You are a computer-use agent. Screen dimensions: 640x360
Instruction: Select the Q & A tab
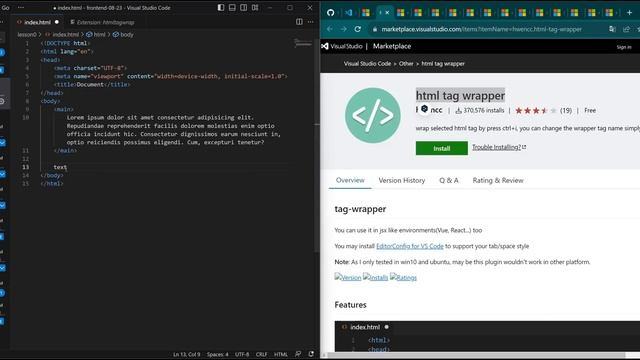point(449,180)
